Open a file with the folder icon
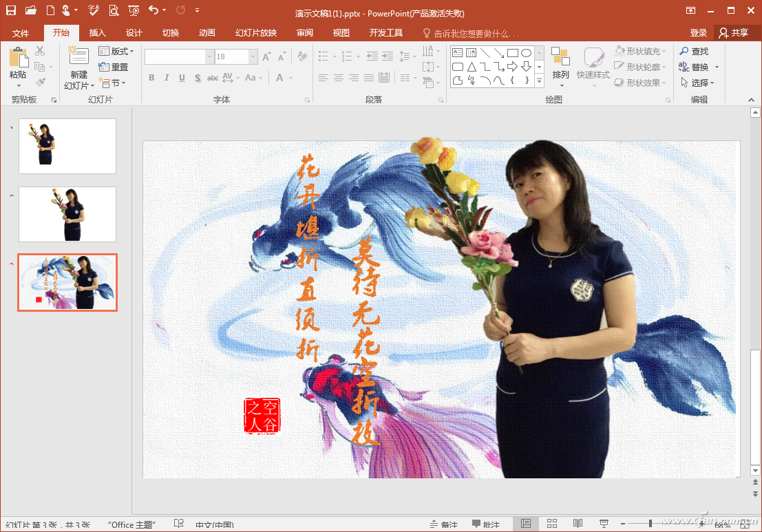Screen dimensions: 762x532 tap(30, 10)
